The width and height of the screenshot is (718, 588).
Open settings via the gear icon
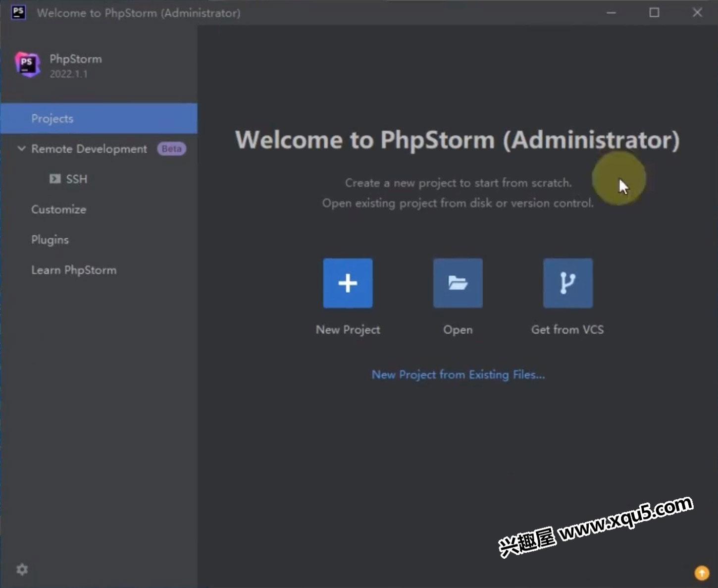click(22, 569)
